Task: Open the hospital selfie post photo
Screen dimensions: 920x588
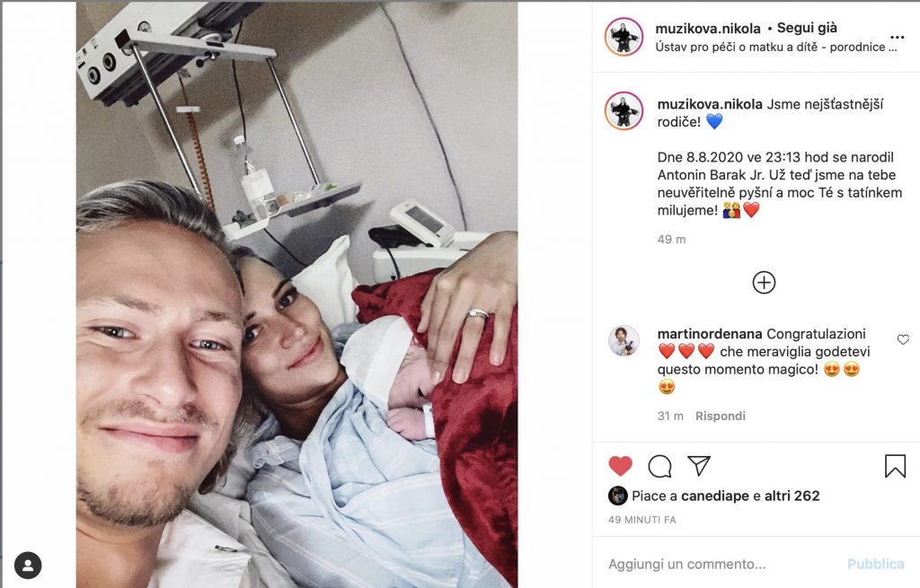Action: pos(296,294)
